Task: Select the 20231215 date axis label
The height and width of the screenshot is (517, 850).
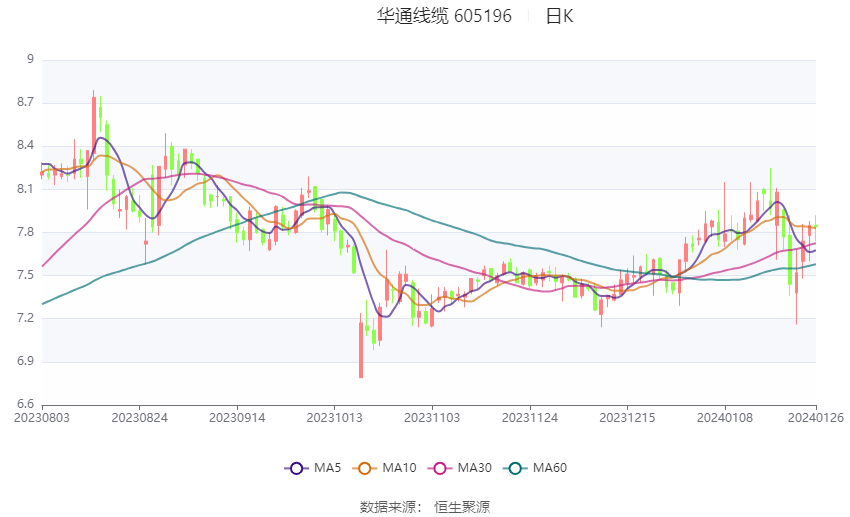Action: 627,418
